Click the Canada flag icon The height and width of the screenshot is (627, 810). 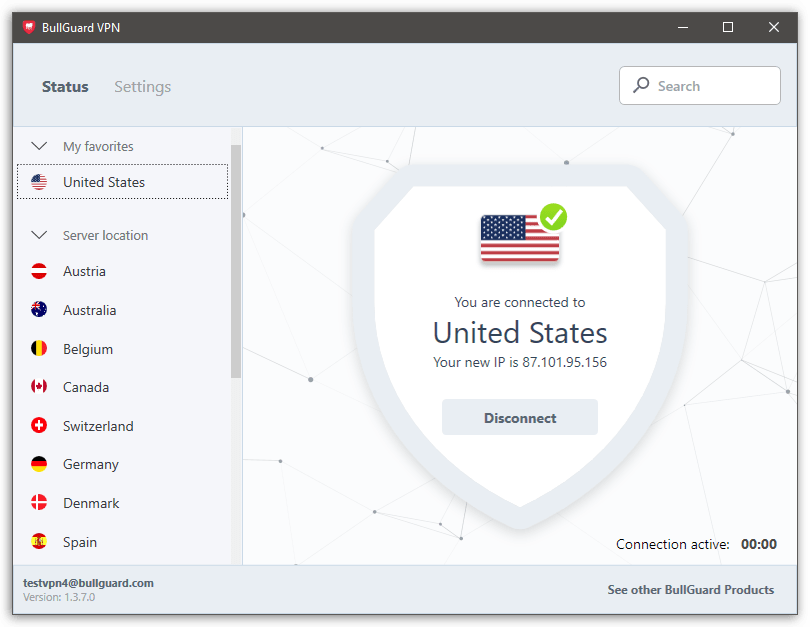click(x=39, y=386)
